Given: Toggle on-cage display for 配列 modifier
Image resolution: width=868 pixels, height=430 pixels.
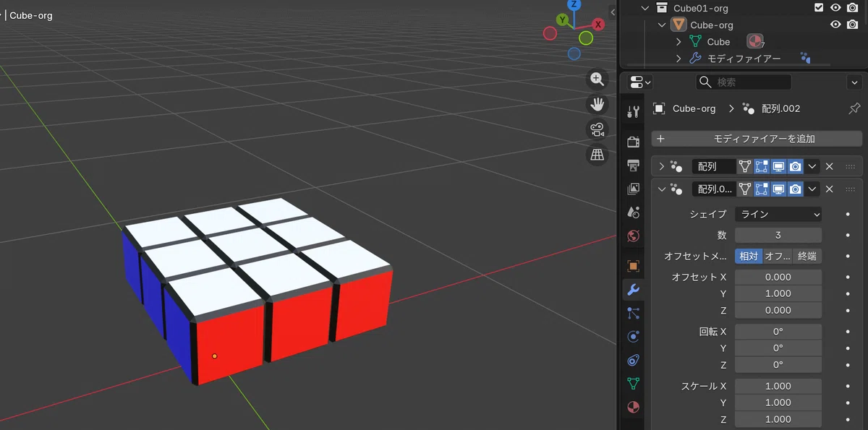Looking at the screenshot, I should click(x=745, y=166).
